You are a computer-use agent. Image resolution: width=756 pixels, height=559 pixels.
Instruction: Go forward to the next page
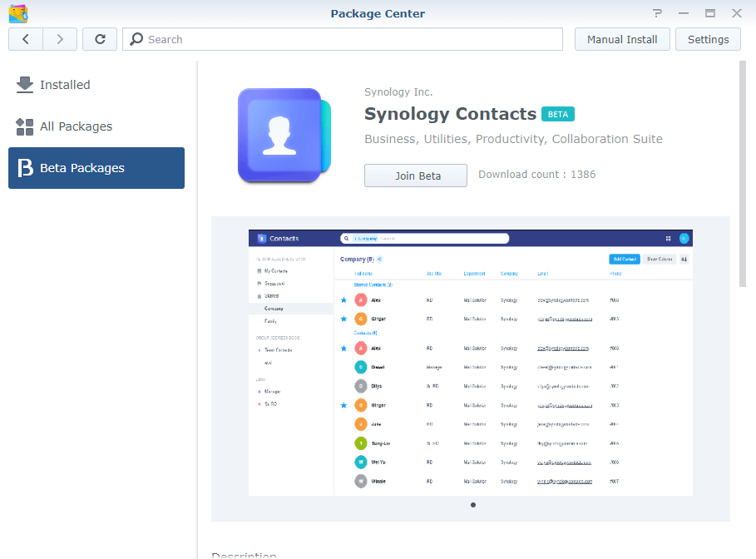click(60, 39)
